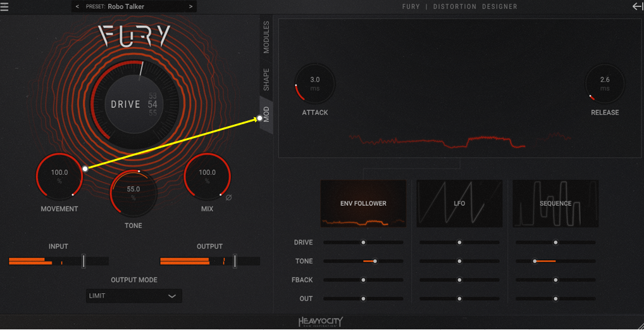
Task: Click the 55.0 % tone value
Action: click(133, 193)
